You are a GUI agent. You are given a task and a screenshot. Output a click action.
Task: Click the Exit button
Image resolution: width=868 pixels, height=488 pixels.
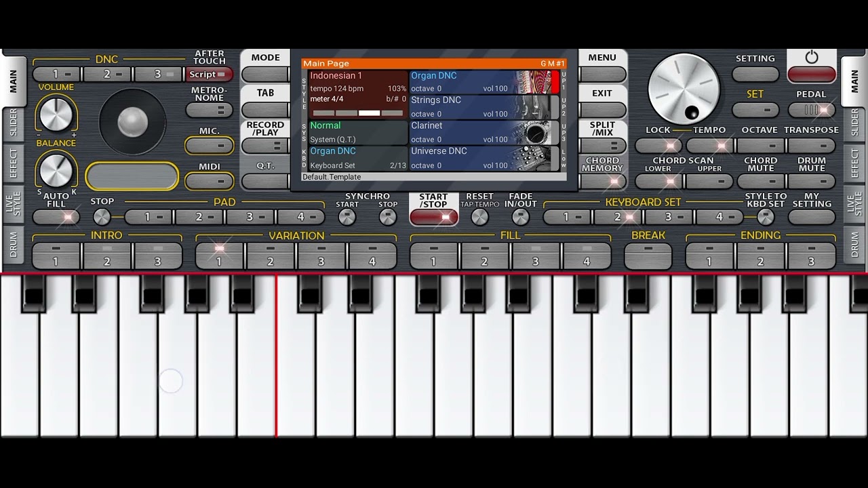(602, 110)
